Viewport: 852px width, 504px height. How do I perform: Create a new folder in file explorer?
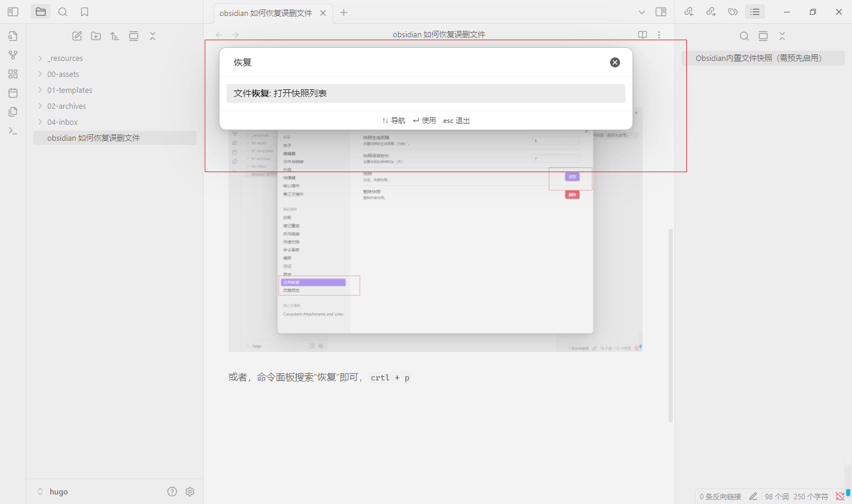[x=96, y=36]
